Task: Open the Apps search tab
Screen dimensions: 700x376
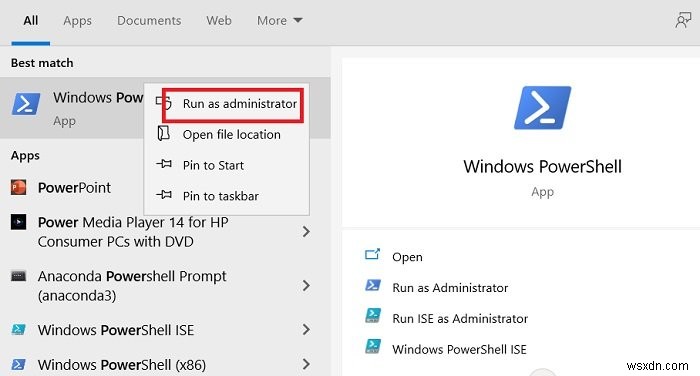Action: (x=77, y=21)
